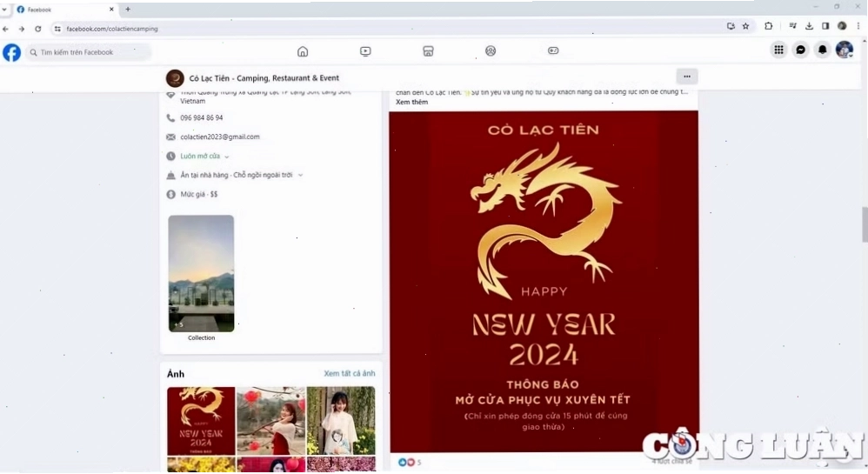Click email colactien2023@gmail.com
Image resolution: width=868 pixels, height=474 pixels.
pyautogui.click(x=220, y=137)
